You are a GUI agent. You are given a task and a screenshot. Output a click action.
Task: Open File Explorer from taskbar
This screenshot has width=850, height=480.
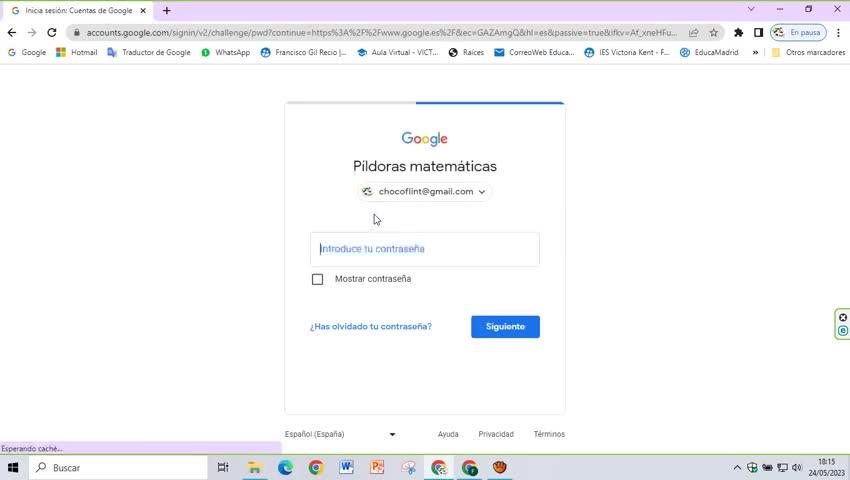coord(254,468)
